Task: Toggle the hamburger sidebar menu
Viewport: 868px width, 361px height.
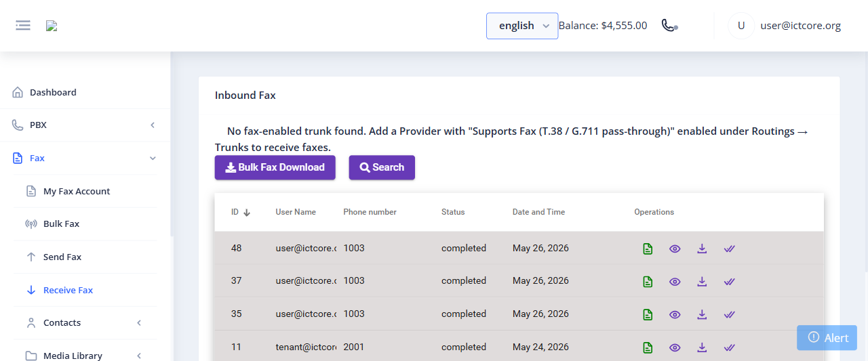Action: coord(23,26)
